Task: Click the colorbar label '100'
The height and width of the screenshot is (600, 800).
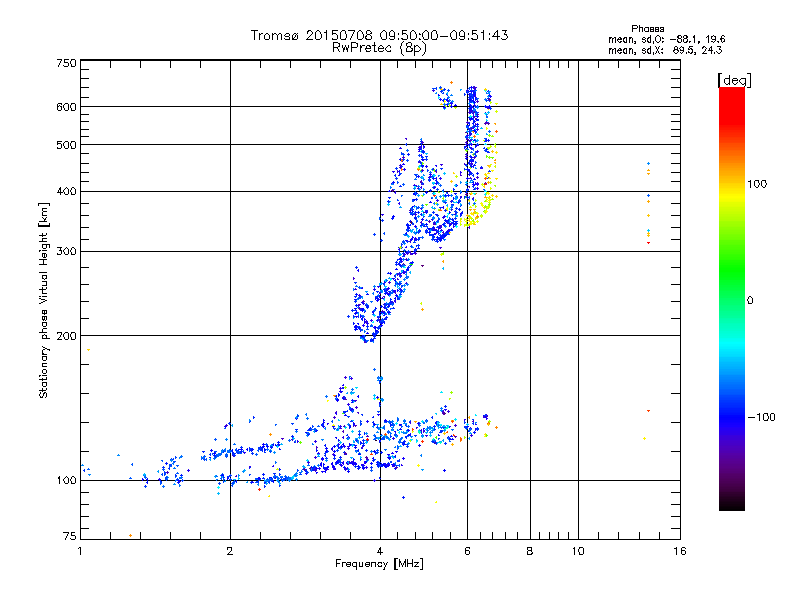Action: 757,184
